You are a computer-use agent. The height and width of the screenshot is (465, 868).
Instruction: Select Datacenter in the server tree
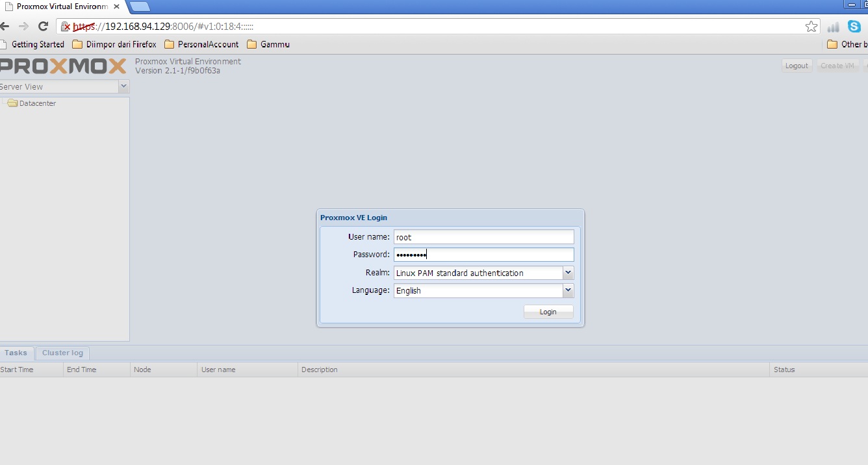click(38, 103)
